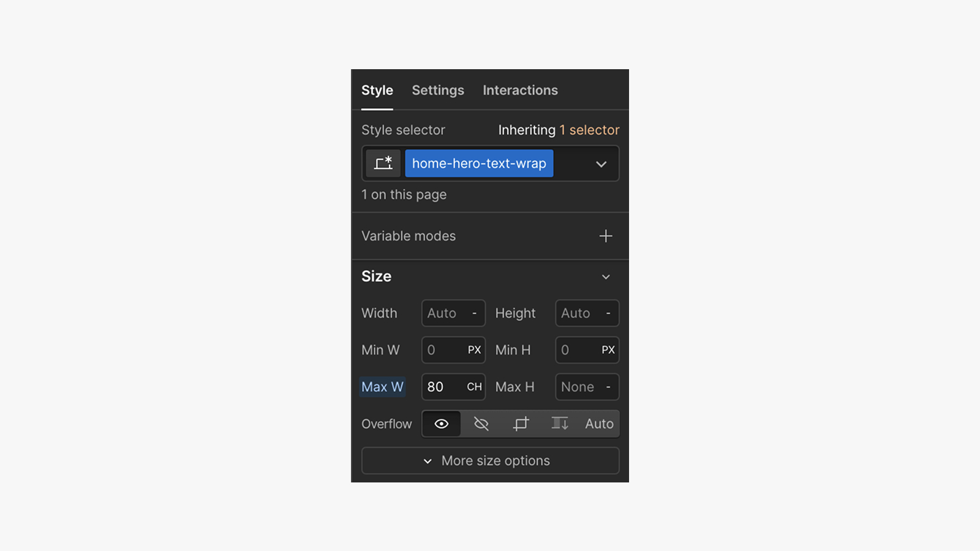Select the vertical scroll overflow icon

pyautogui.click(x=559, y=423)
